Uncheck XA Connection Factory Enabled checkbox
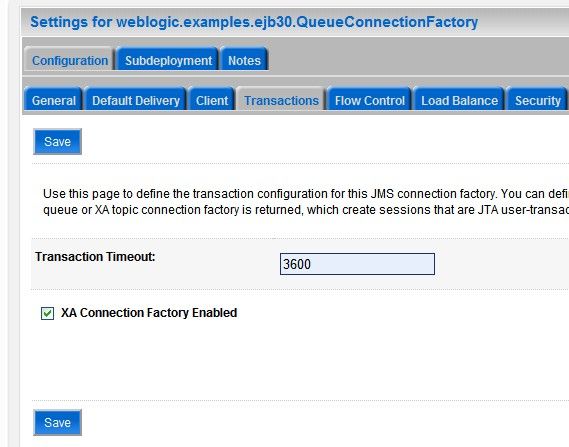 point(48,313)
